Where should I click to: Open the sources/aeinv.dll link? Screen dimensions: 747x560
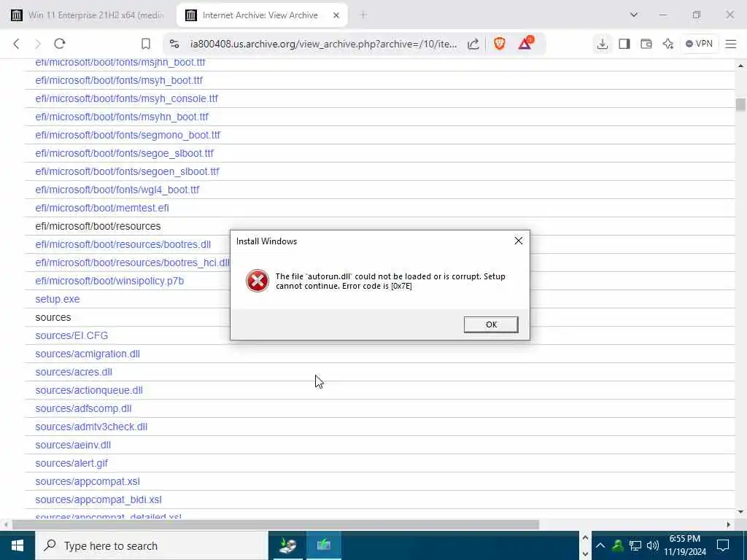(x=73, y=445)
